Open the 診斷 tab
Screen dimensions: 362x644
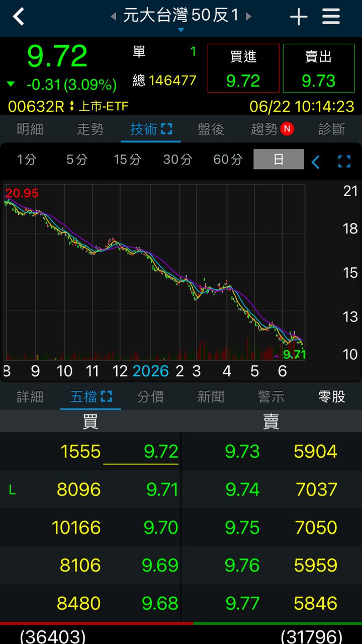pyautogui.click(x=332, y=129)
